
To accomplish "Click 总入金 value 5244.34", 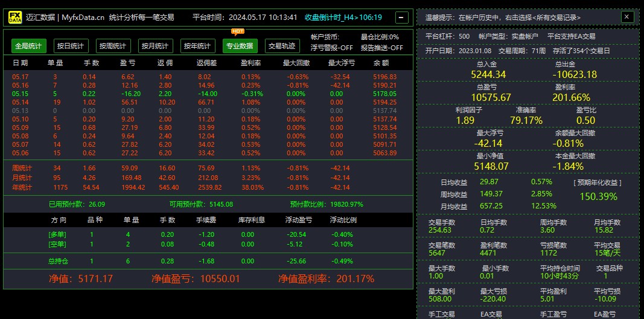I will (x=488, y=74).
